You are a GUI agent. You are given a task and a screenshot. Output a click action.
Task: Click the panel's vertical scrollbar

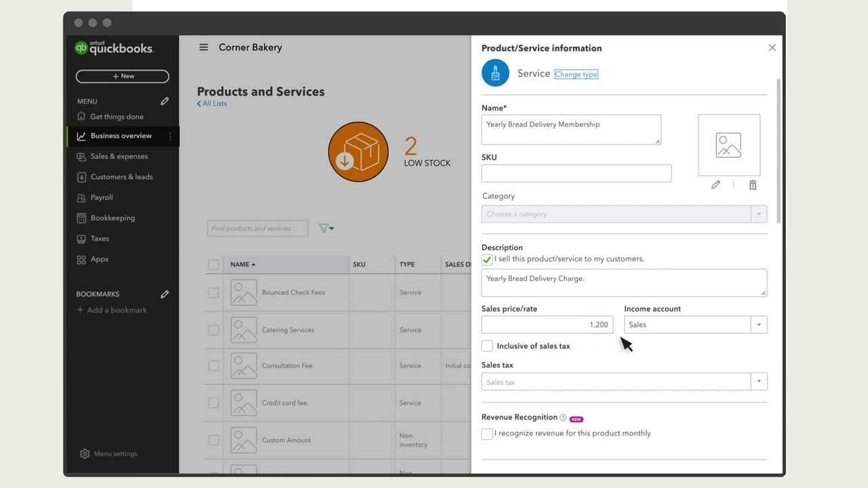click(x=778, y=149)
